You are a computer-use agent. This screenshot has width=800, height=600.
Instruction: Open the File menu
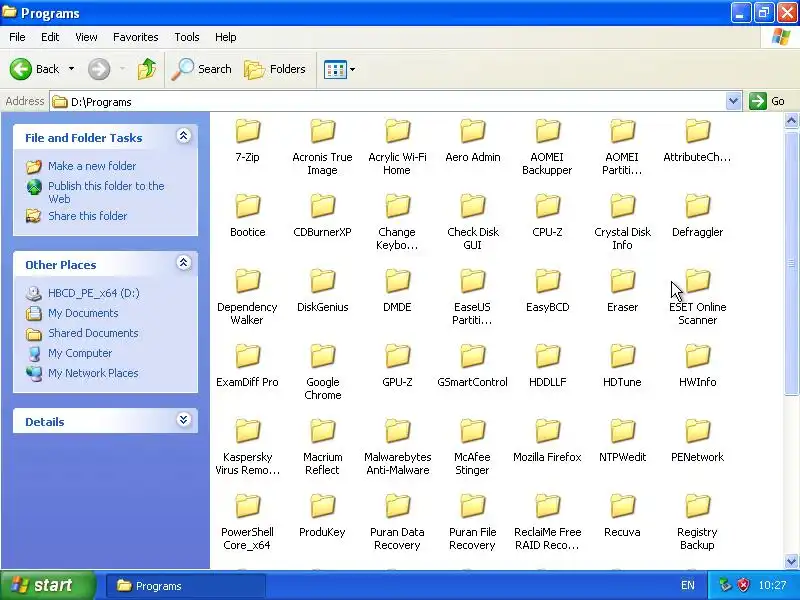click(x=17, y=37)
